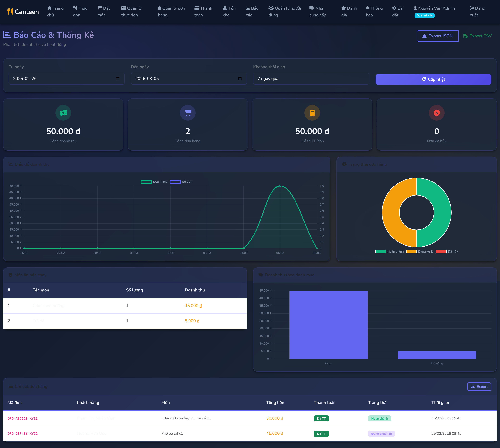500x448 pixels.
Task: Click the Đang chuẩn bị status badge
Action: coord(381,434)
